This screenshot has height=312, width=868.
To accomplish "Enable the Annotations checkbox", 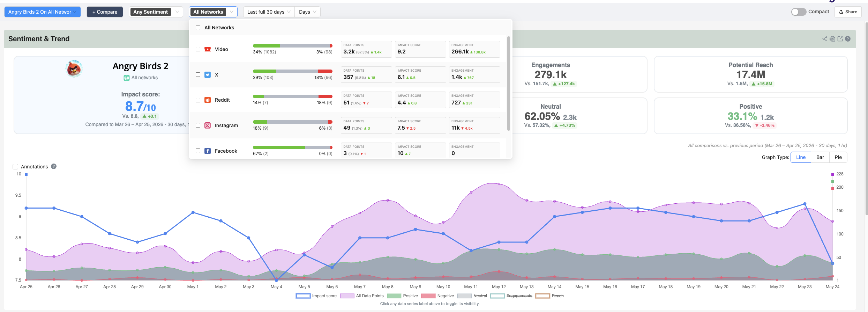I will pyautogui.click(x=15, y=167).
